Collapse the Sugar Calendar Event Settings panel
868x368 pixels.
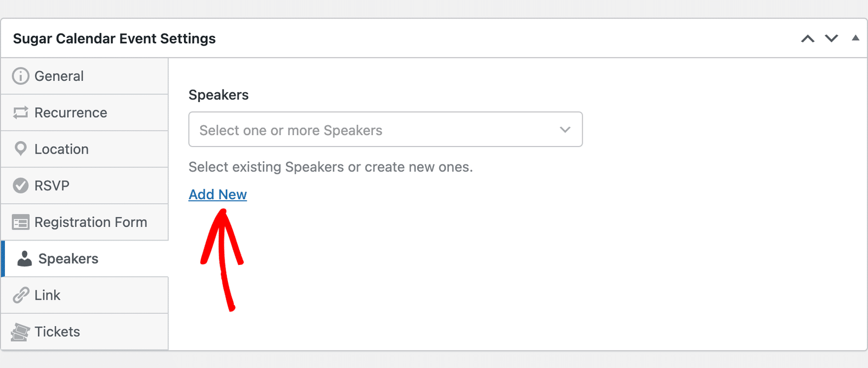[856, 38]
